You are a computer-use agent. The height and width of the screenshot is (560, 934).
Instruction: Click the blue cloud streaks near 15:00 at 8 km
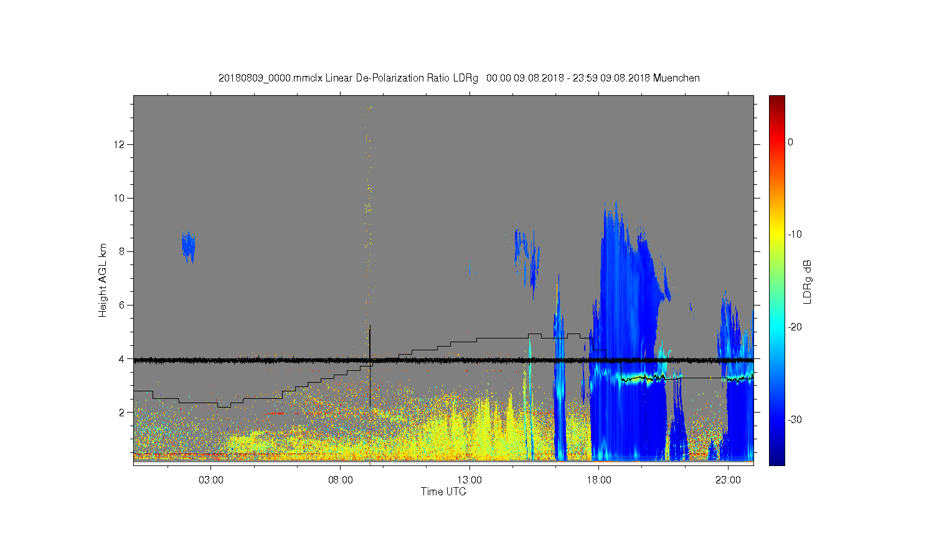point(527,258)
